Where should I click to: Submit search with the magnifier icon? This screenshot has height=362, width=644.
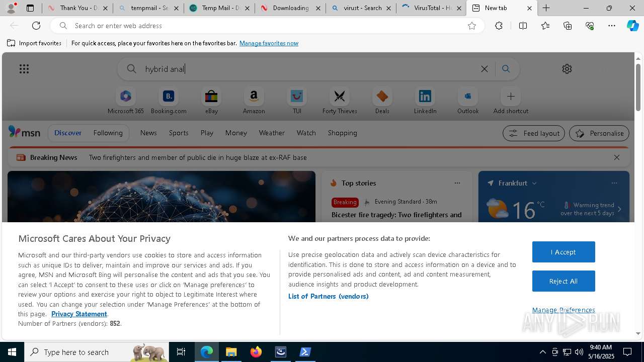(x=506, y=69)
